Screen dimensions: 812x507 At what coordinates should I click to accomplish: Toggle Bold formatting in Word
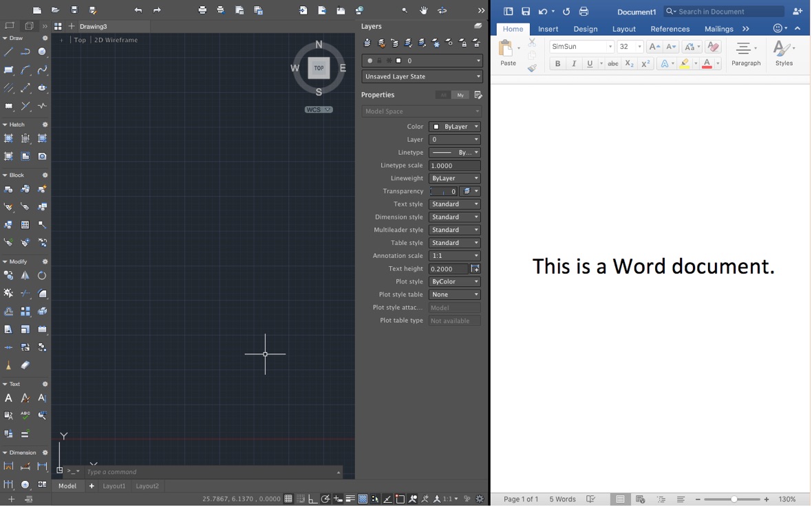(557, 64)
